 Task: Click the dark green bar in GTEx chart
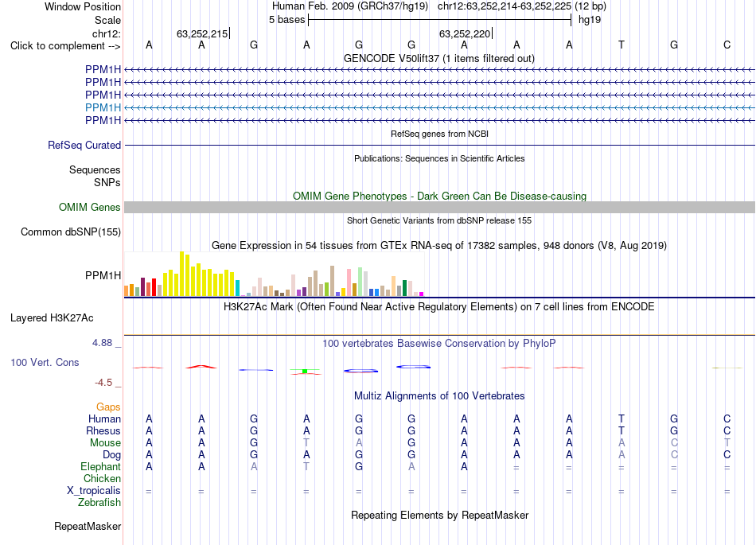[x=404, y=288]
